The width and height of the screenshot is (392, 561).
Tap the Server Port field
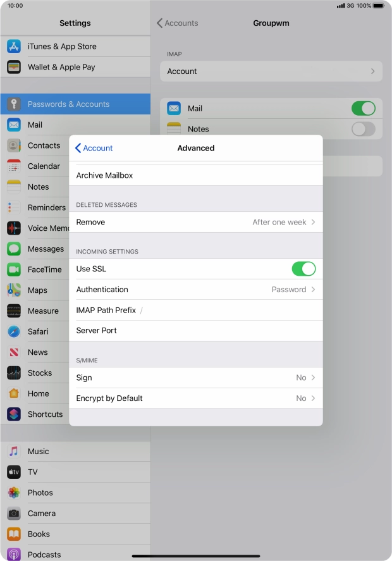[x=215, y=331]
